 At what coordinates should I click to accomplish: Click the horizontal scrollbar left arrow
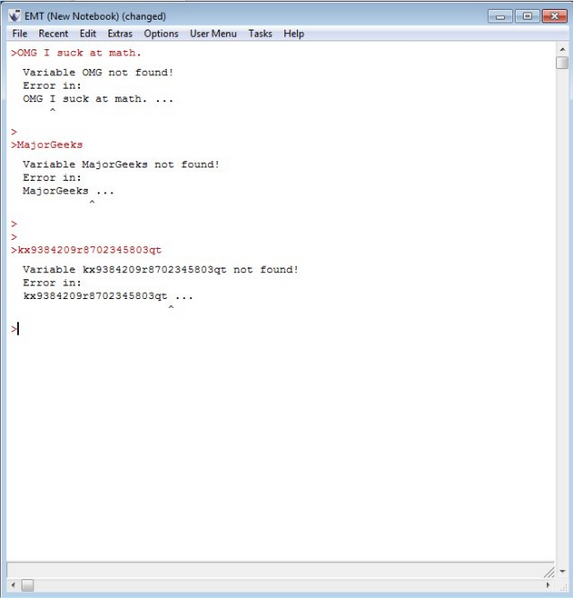coord(13,585)
